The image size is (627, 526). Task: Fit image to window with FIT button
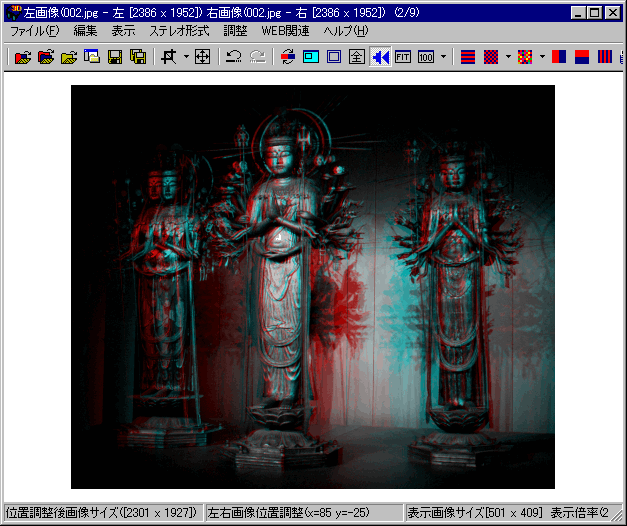click(x=403, y=57)
